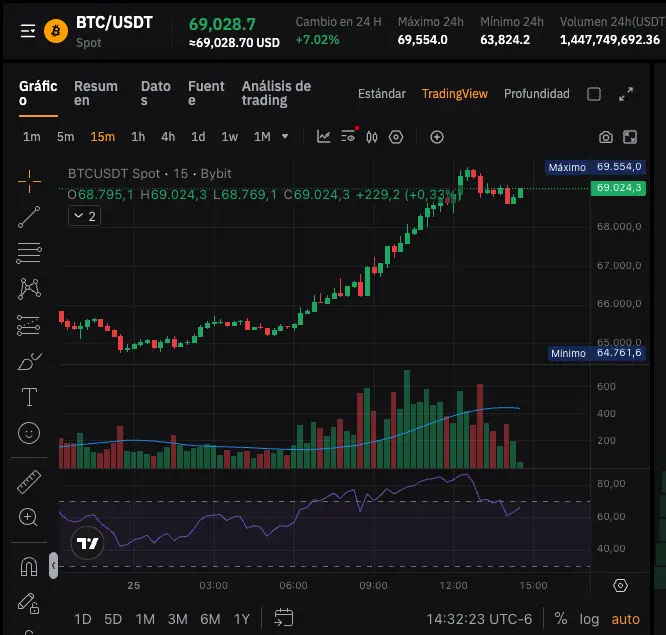Take a chart snapshot with camera icon
666x635 pixels.
tap(606, 137)
